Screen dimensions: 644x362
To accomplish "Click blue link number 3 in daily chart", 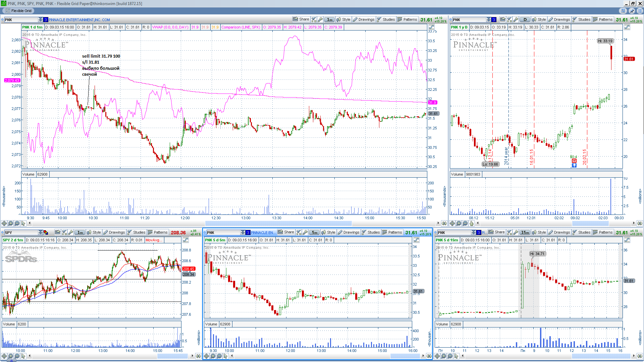I will 494,20.
